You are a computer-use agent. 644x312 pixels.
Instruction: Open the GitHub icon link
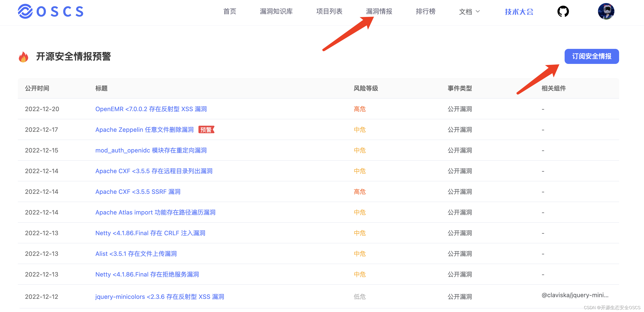tap(563, 12)
